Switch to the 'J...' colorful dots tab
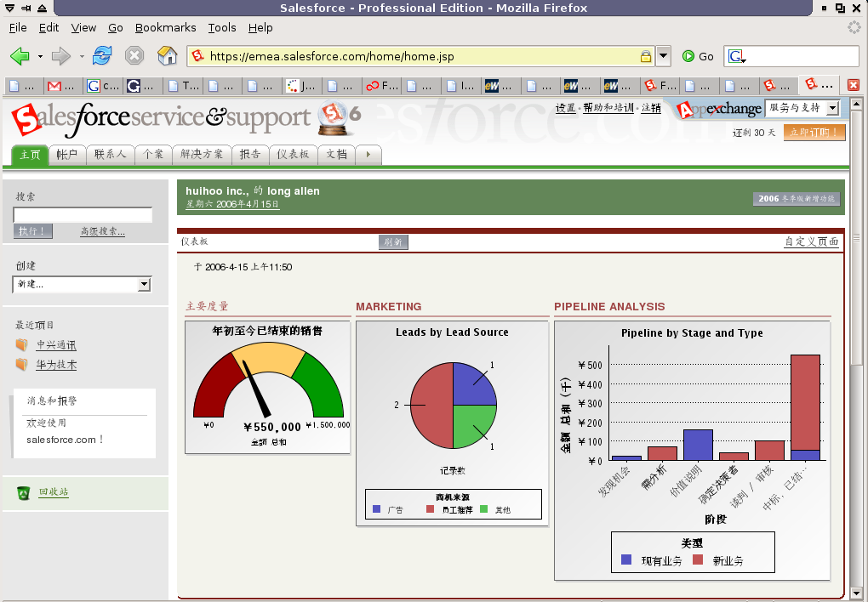 click(x=302, y=86)
